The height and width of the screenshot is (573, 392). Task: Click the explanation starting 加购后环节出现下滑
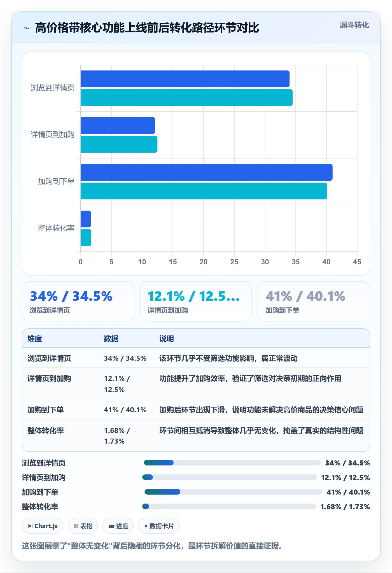point(261,410)
